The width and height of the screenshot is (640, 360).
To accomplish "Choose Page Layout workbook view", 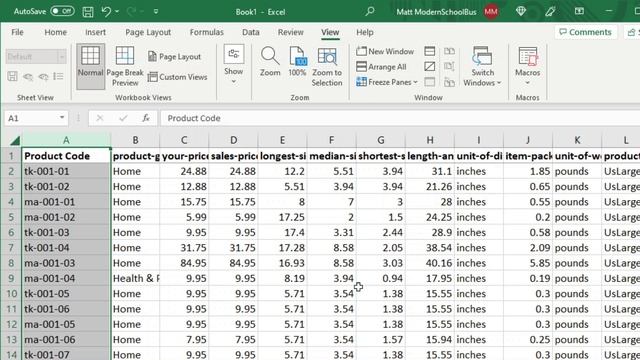I will [174, 57].
